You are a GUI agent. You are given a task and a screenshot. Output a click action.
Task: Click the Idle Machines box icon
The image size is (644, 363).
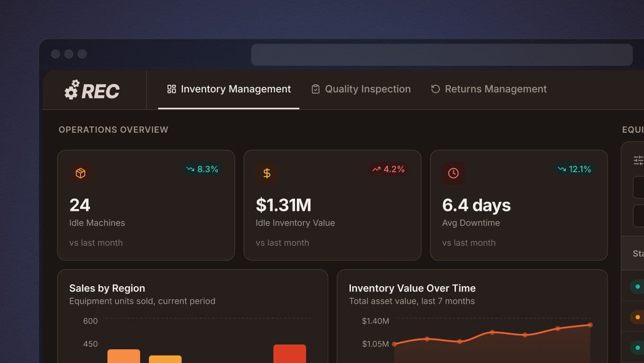pos(80,173)
